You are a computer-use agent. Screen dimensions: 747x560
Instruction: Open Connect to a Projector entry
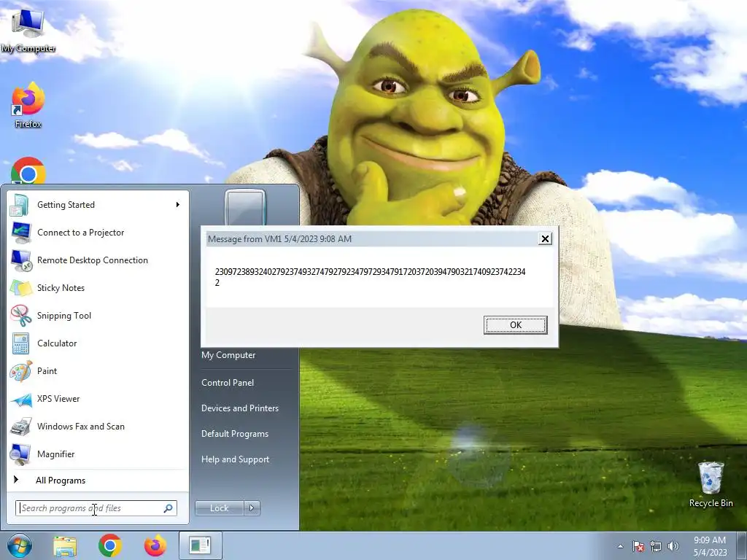(x=98, y=233)
